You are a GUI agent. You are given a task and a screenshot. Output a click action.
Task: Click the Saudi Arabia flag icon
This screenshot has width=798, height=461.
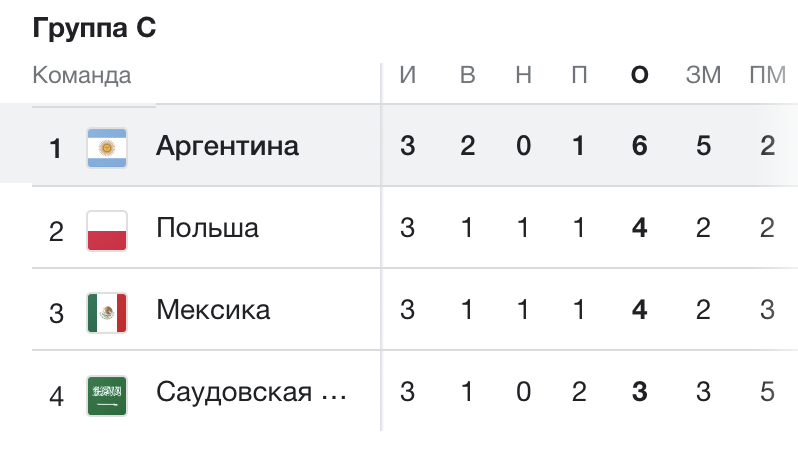pos(107,395)
